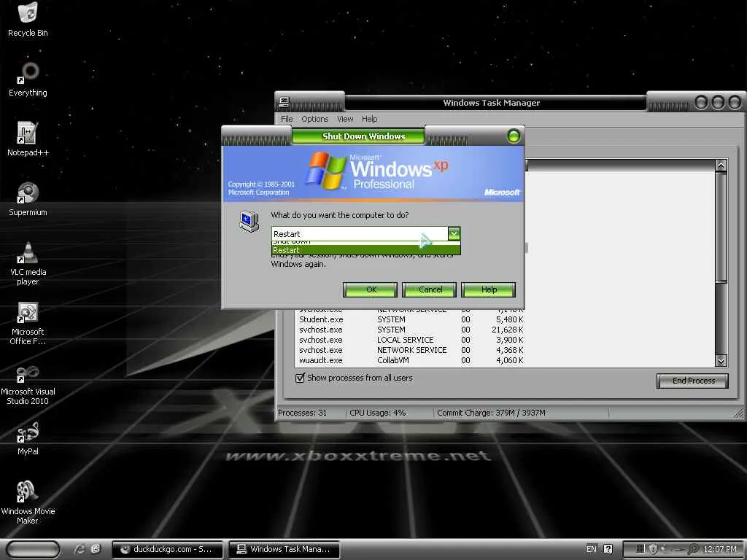
Task: Cancel the Shut Down Windows dialog
Action: (429, 289)
